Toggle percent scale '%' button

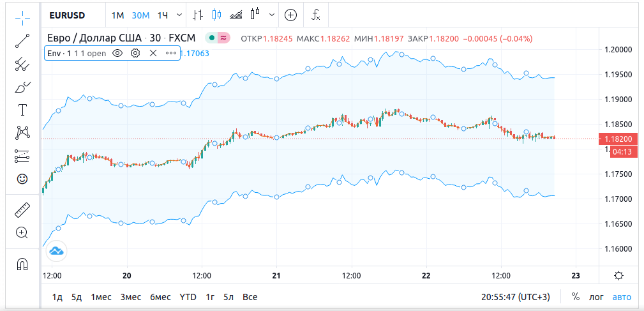575,297
